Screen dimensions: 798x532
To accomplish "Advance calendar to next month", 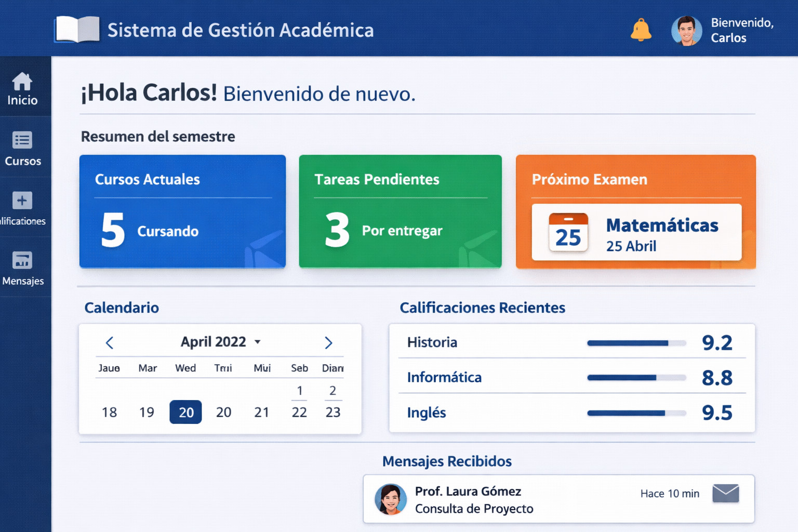I will tap(328, 342).
